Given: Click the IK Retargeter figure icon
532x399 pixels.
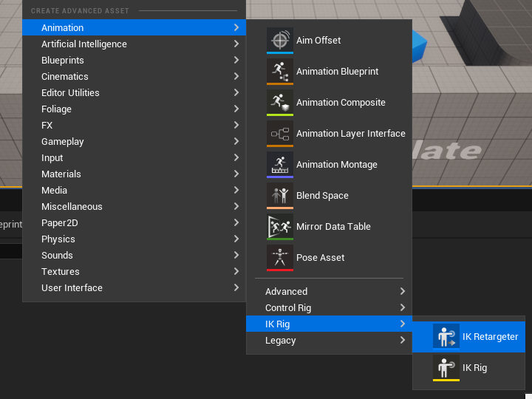Looking at the screenshot, I should (446, 337).
